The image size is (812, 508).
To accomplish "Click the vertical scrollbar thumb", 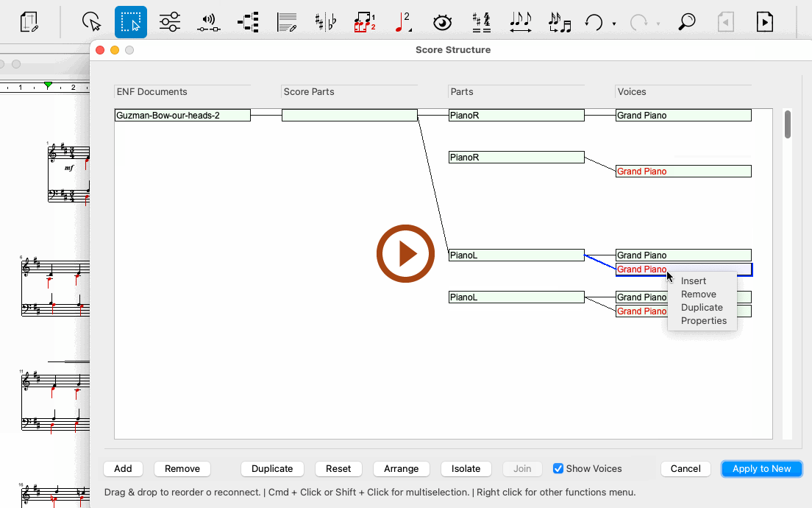I will click(x=788, y=124).
